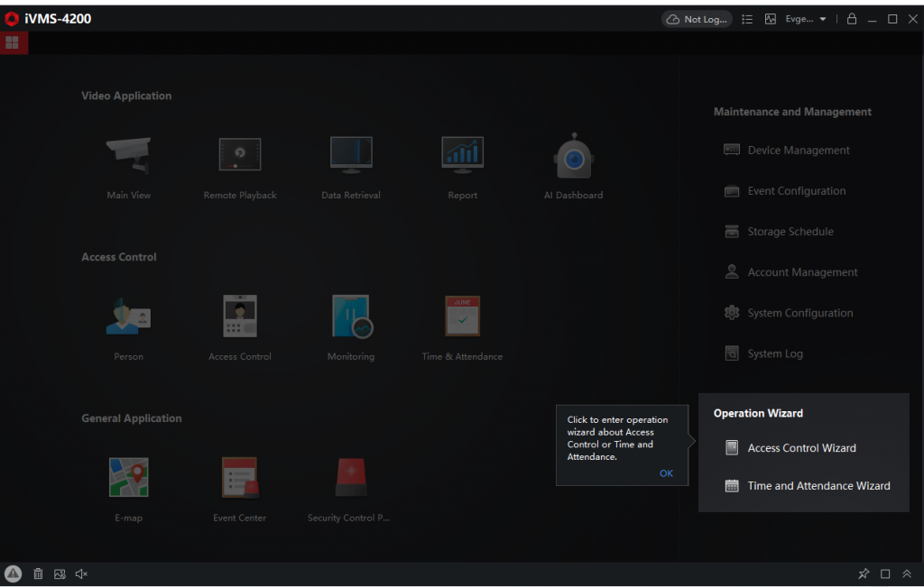This screenshot has width=924, height=587.
Task: Open the module grid menu button
Action: 13,42
